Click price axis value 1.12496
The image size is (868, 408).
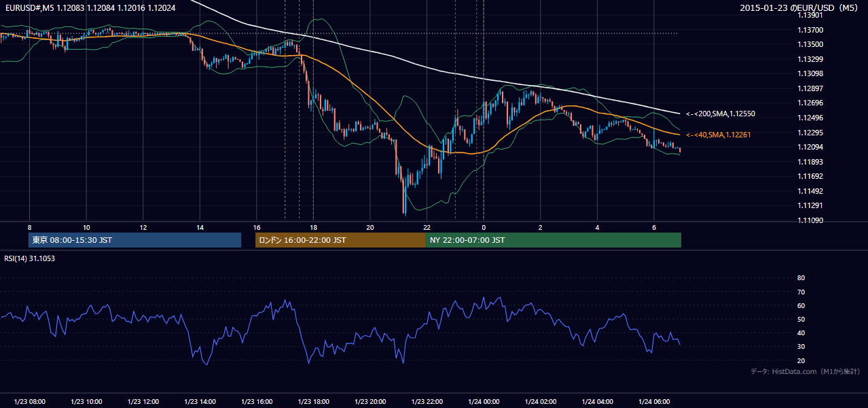pyautogui.click(x=810, y=118)
